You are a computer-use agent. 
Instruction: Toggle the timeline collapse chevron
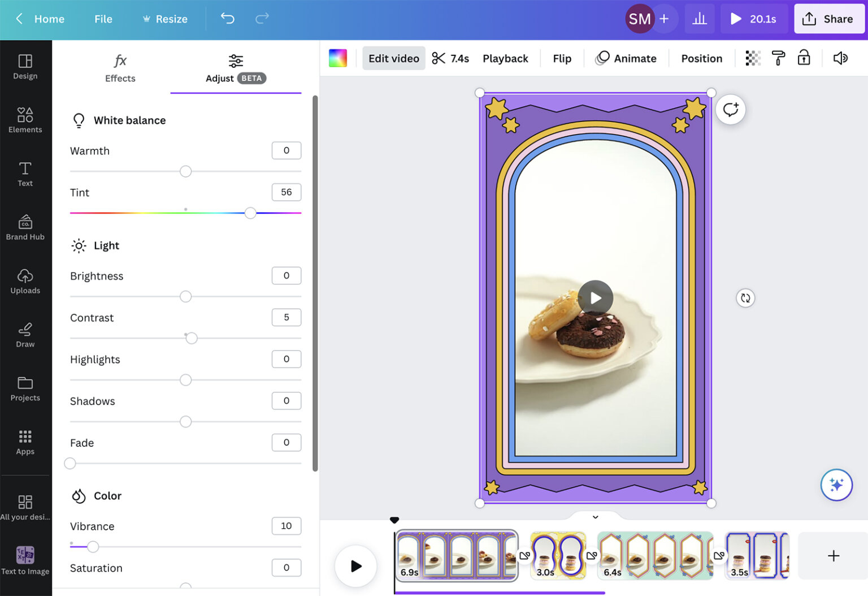tap(594, 516)
